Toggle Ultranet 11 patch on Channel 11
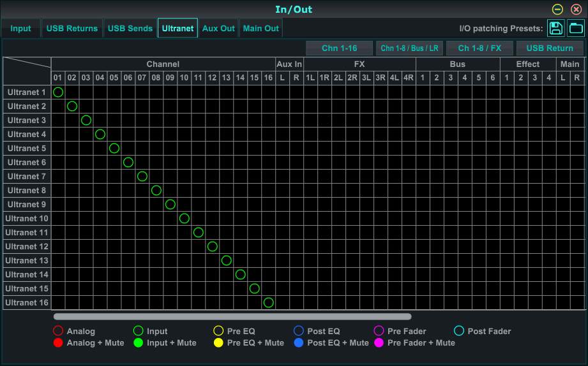The height and width of the screenshot is (366, 588). pyautogui.click(x=199, y=232)
